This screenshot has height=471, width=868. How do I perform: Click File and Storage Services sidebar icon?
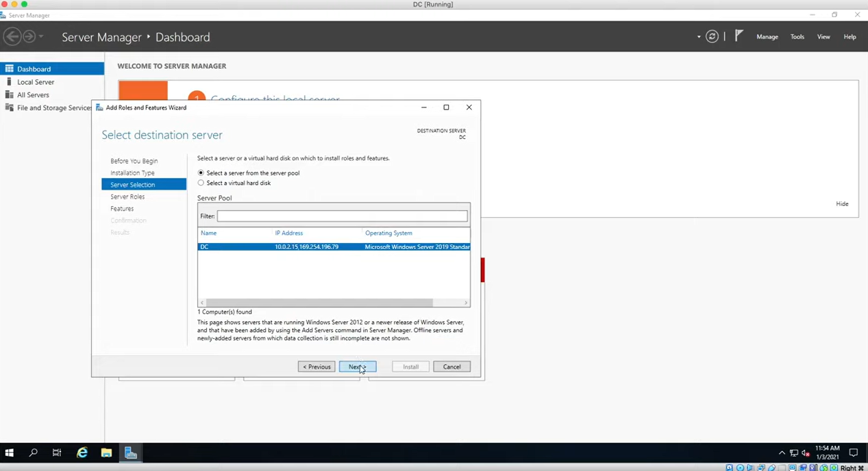9,107
